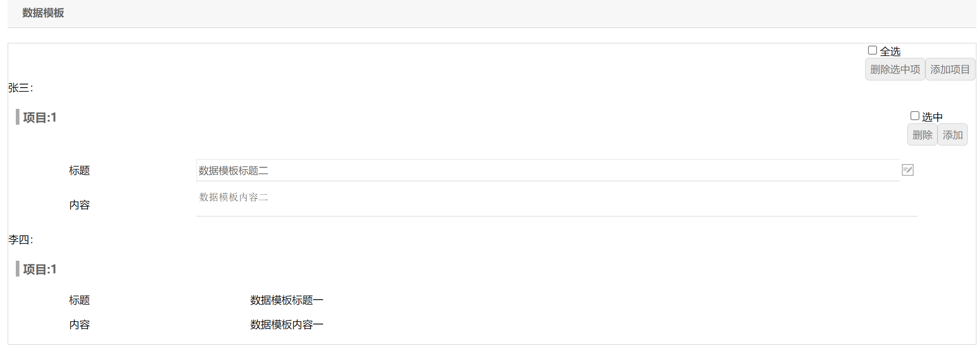Click the 张三: section label
The height and width of the screenshot is (352, 980).
point(21,88)
